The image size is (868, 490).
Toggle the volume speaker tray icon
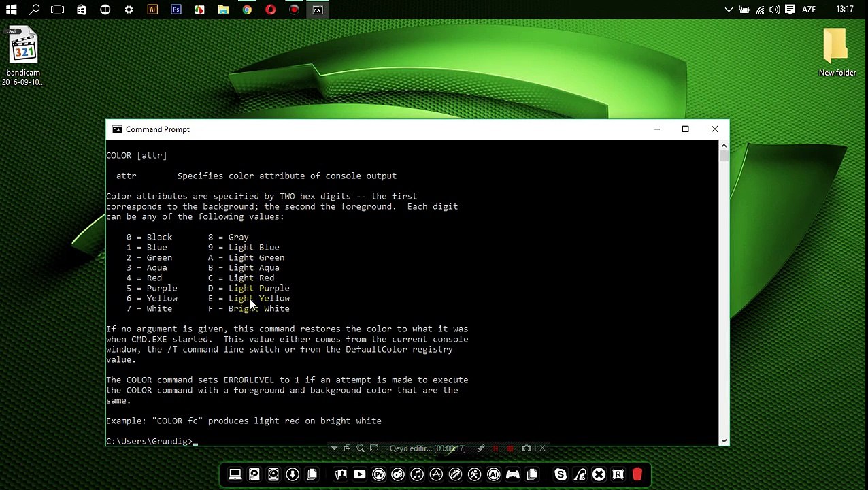[775, 10]
